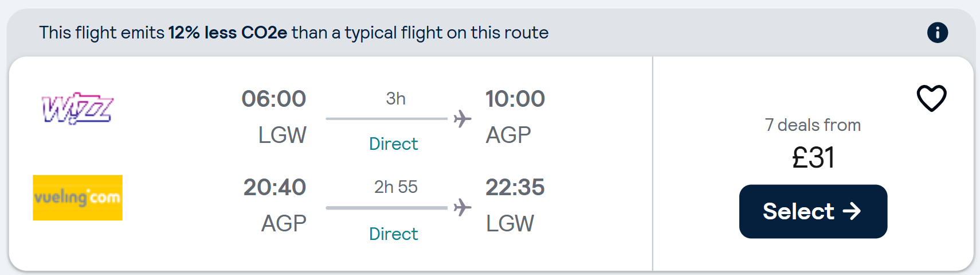Viewport: 980px width, 275px height.
Task: Save flight with the heart icon
Action: pyautogui.click(x=931, y=98)
